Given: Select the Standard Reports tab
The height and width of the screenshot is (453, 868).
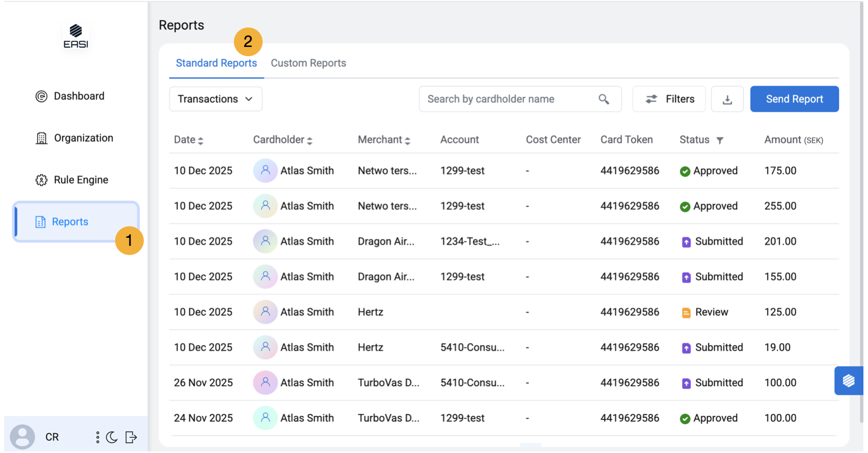Looking at the screenshot, I should click(x=216, y=63).
